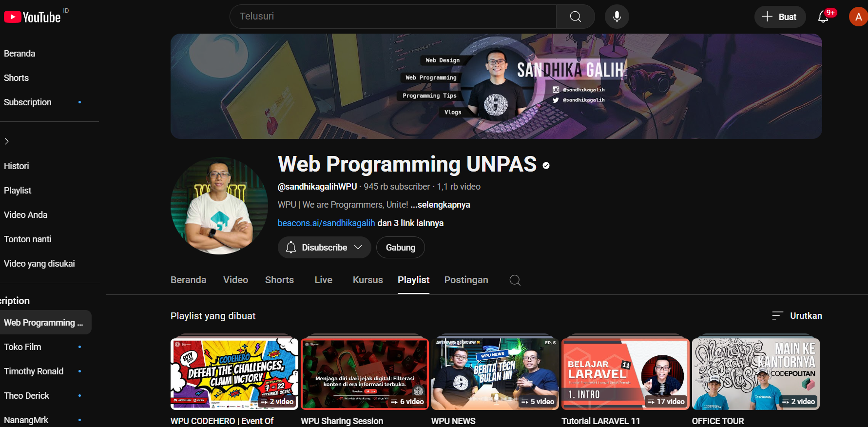Click WPU NEWS title text

coord(453,421)
